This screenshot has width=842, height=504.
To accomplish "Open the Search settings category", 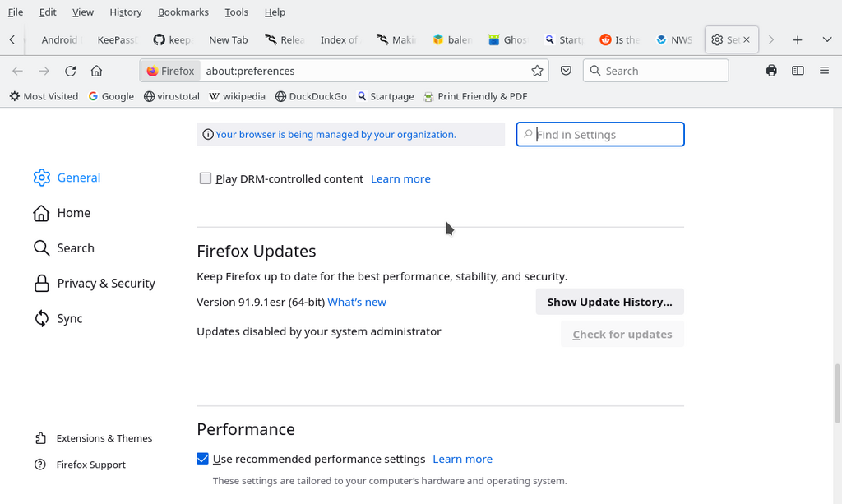I will 64,248.
